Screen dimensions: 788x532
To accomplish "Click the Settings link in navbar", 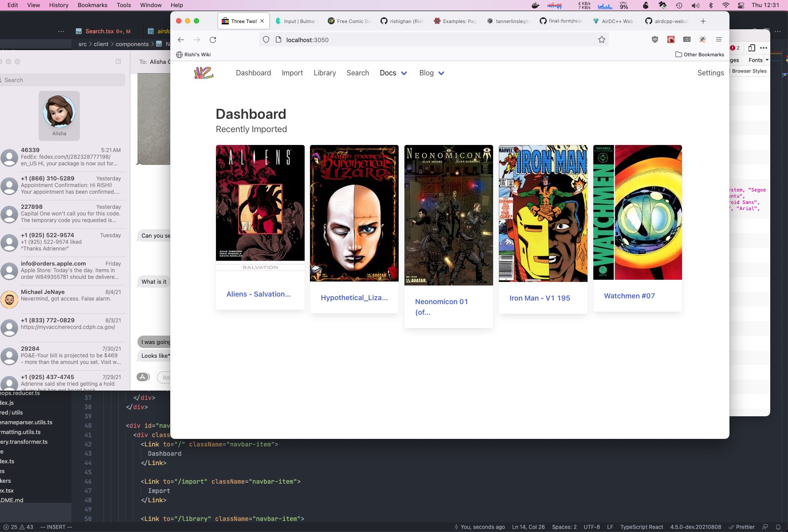I will [x=710, y=73].
